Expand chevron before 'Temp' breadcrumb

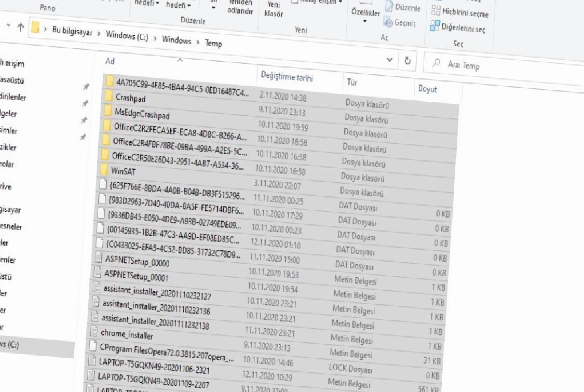click(198, 42)
